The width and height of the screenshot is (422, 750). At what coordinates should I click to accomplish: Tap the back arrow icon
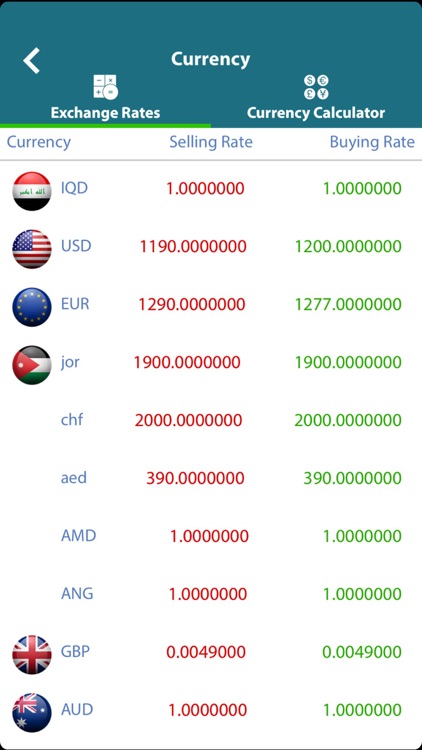(x=32, y=60)
